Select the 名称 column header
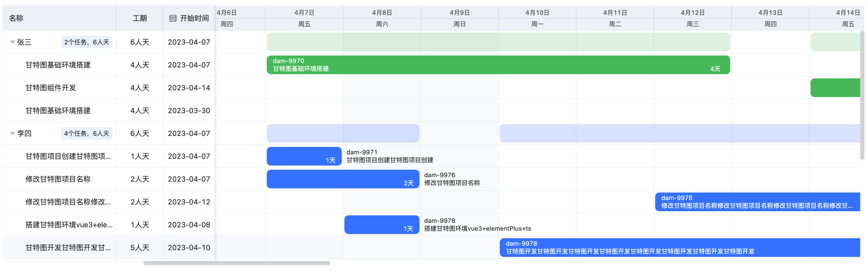Viewport: 868px width, 274px height. tap(16, 18)
